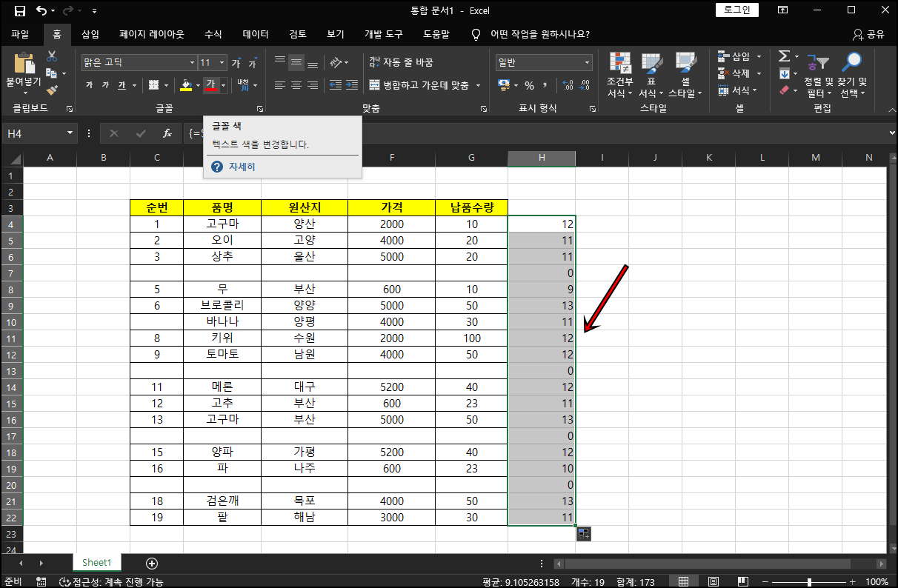Align text left icon
This screenshot has width=898, height=588.
(x=280, y=85)
